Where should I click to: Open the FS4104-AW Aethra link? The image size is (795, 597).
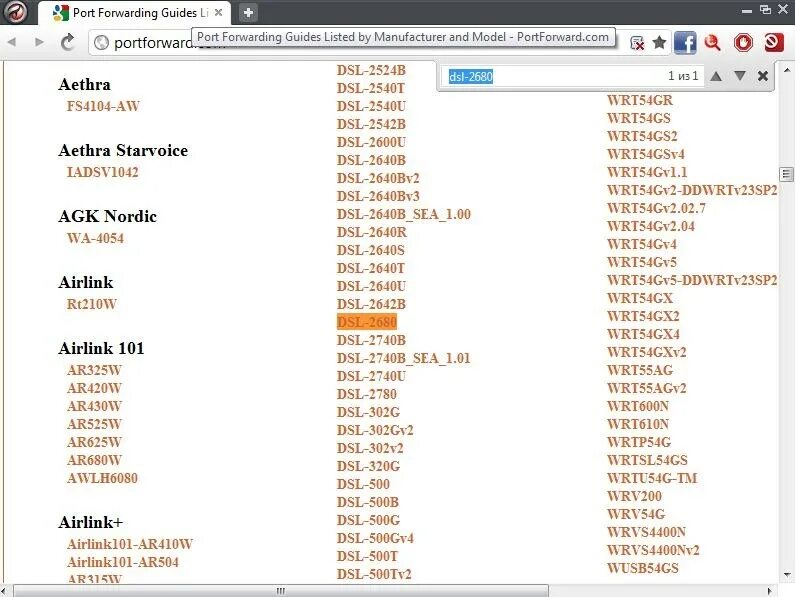point(103,106)
